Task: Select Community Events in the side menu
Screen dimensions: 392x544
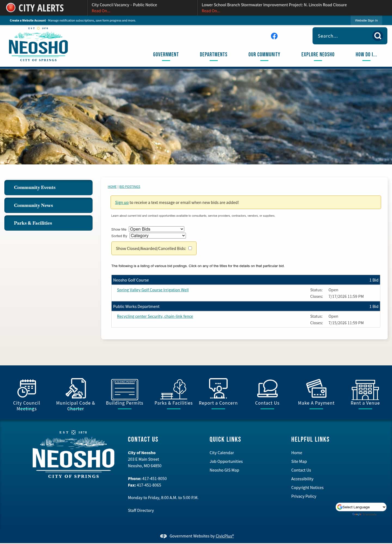Action: tap(48, 188)
